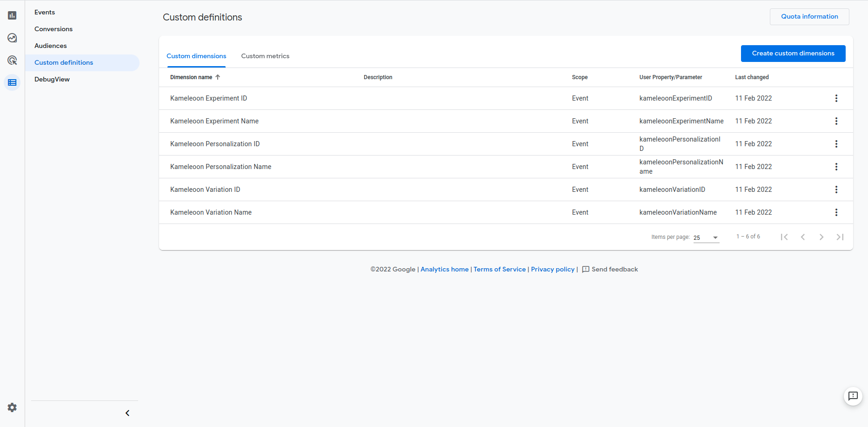Screen dimensions: 868x427
Task: Select the Configure icon in left rail
Action: click(x=12, y=82)
